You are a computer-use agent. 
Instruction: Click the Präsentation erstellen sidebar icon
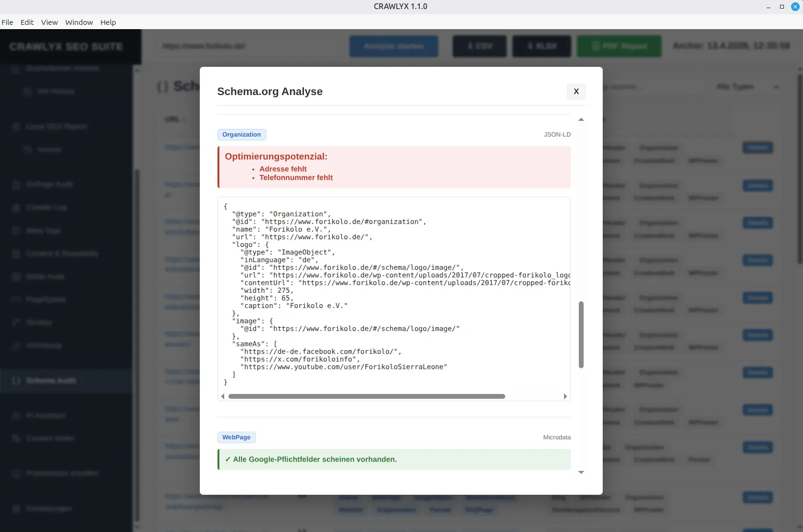point(16,473)
